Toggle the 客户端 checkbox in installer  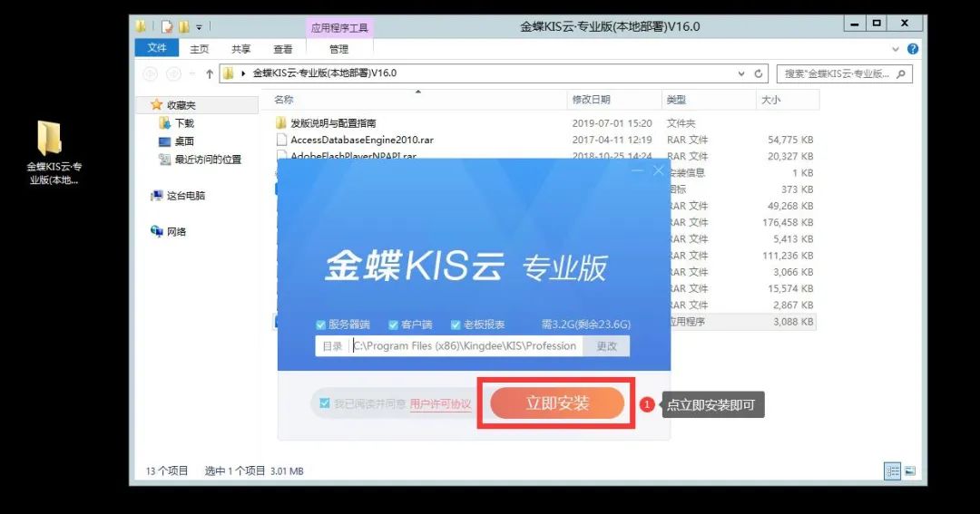[393, 325]
